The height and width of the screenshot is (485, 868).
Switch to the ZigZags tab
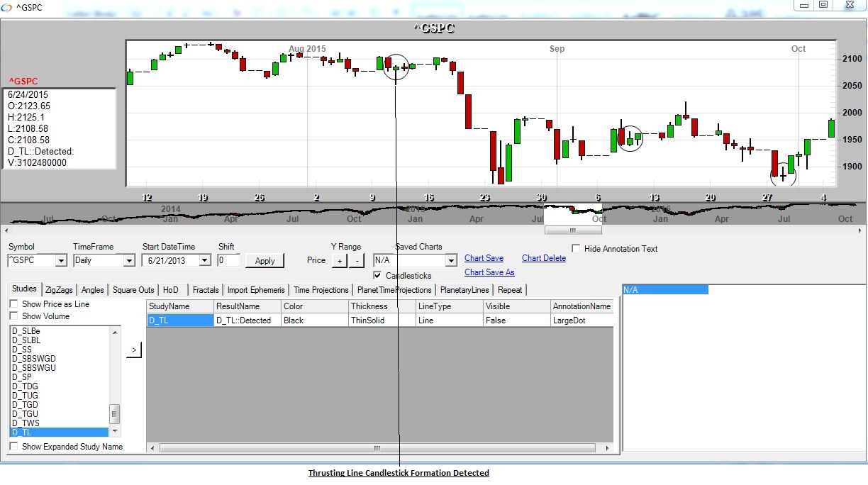pyautogui.click(x=59, y=290)
